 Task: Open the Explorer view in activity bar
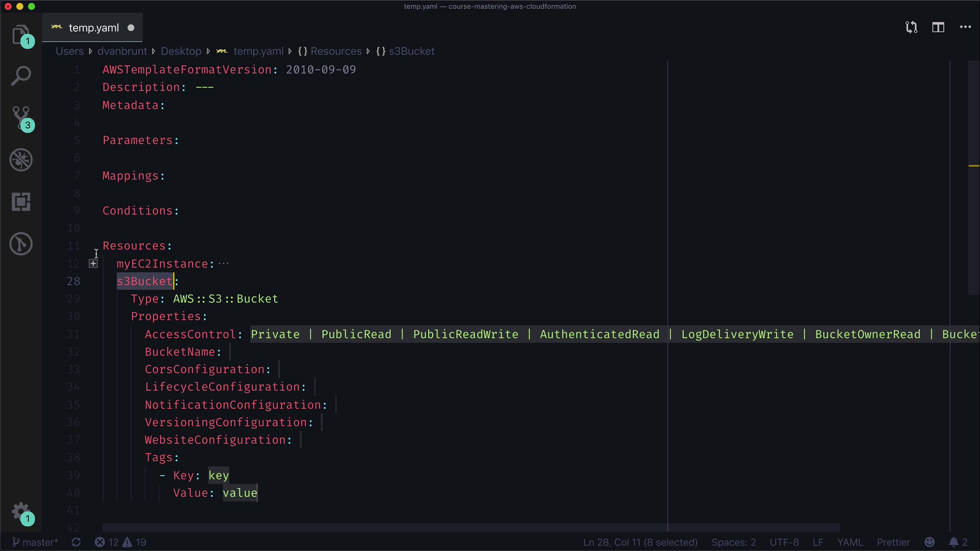tap(21, 35)
